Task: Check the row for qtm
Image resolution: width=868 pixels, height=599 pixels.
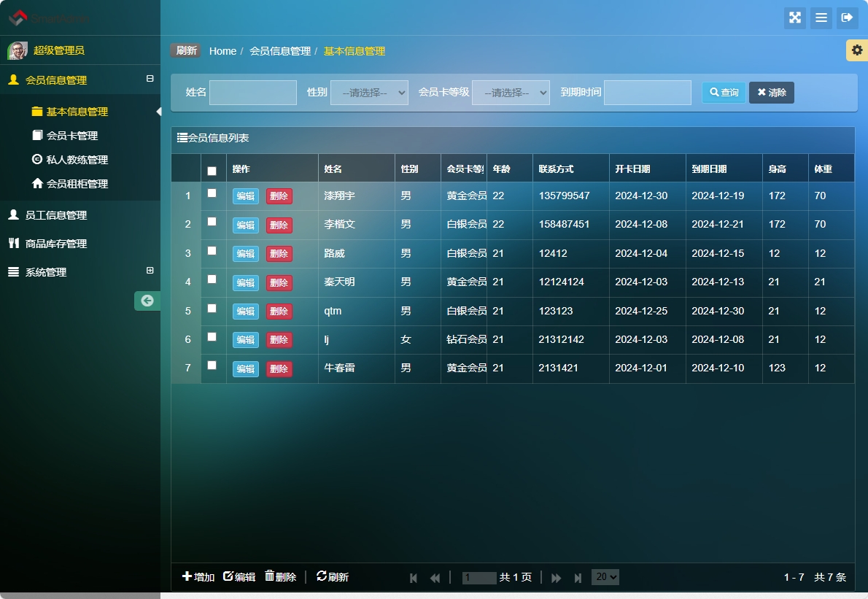Action: tap(212, 309)
